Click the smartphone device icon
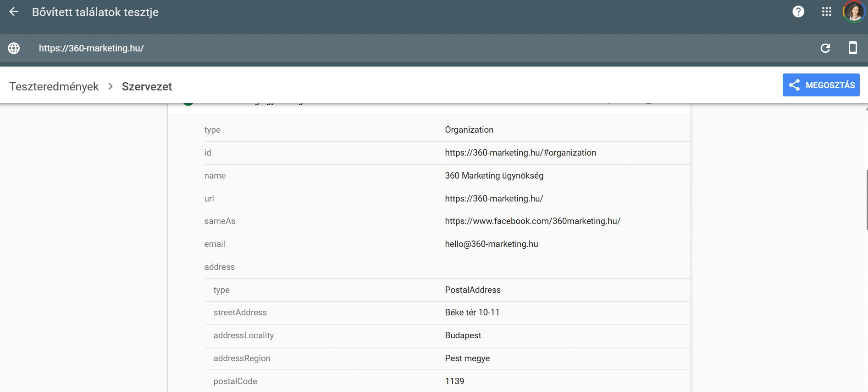This screenshot has width=868, height=392. click(x=852, y=48)
